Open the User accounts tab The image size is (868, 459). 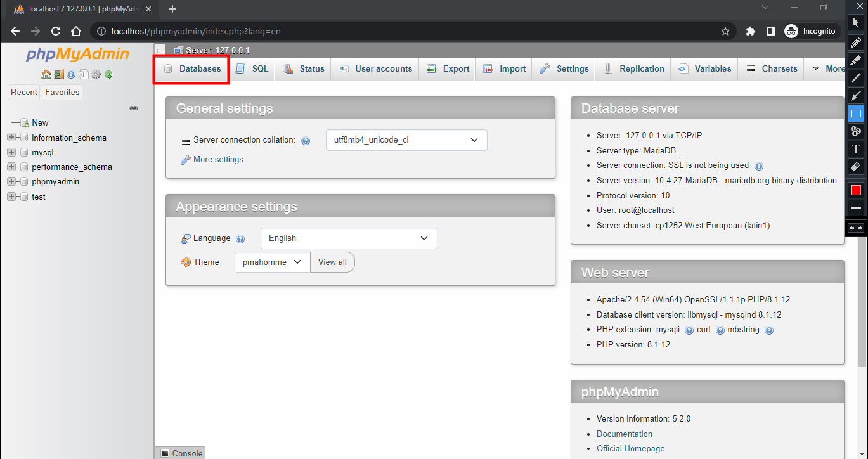click(375, 69)
